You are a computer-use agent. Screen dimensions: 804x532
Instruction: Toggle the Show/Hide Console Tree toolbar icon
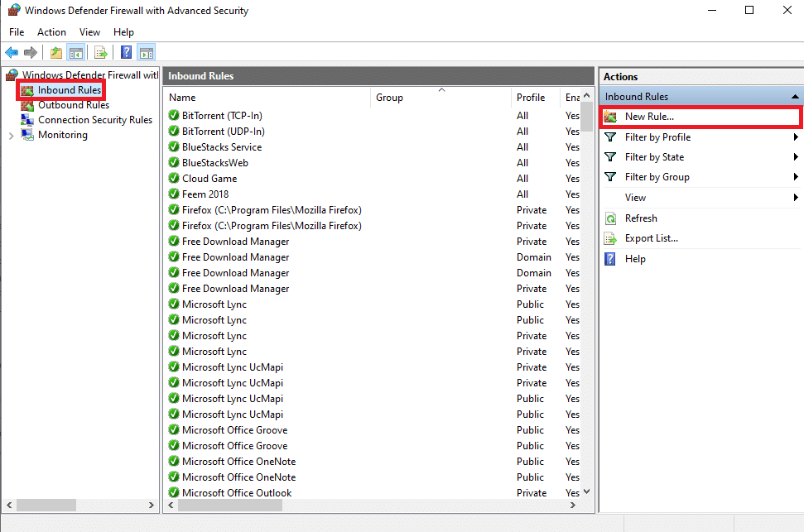76,52
